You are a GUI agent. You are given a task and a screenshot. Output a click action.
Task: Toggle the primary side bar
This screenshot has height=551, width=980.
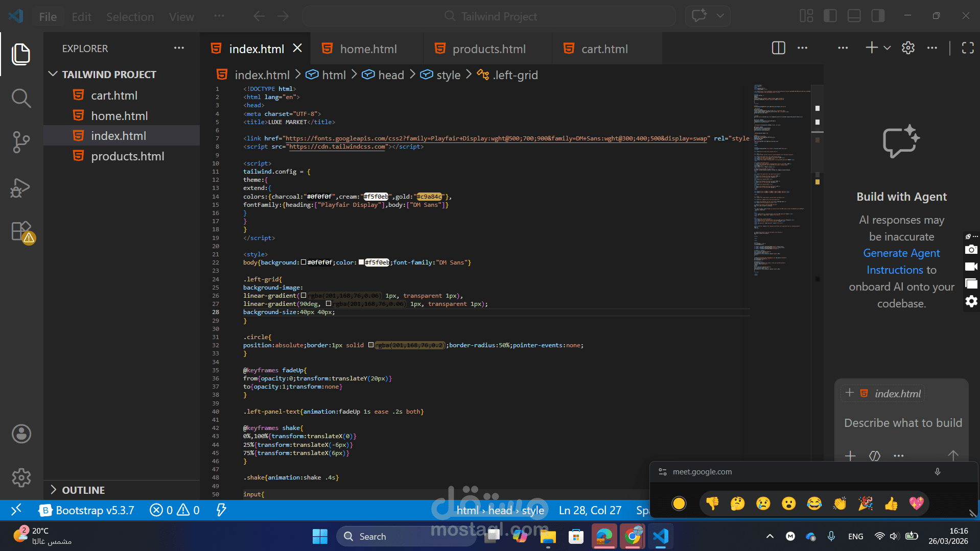point(830,16)
